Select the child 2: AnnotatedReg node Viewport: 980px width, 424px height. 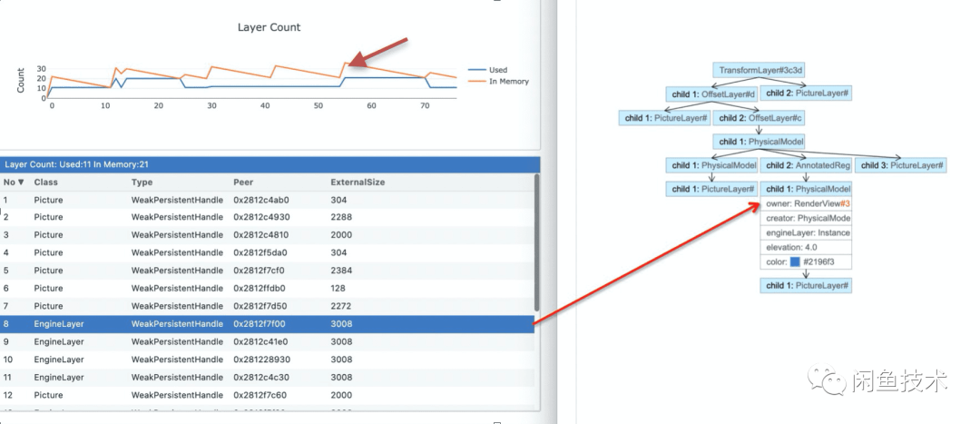pyautogui.click(x=808, y=165)
